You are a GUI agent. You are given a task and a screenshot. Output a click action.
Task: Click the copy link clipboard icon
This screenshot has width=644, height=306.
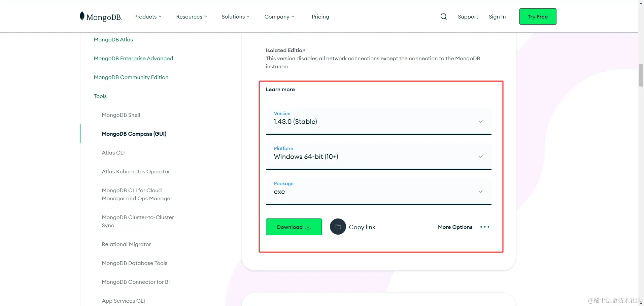pyautogui.click(x=338, y=227)
